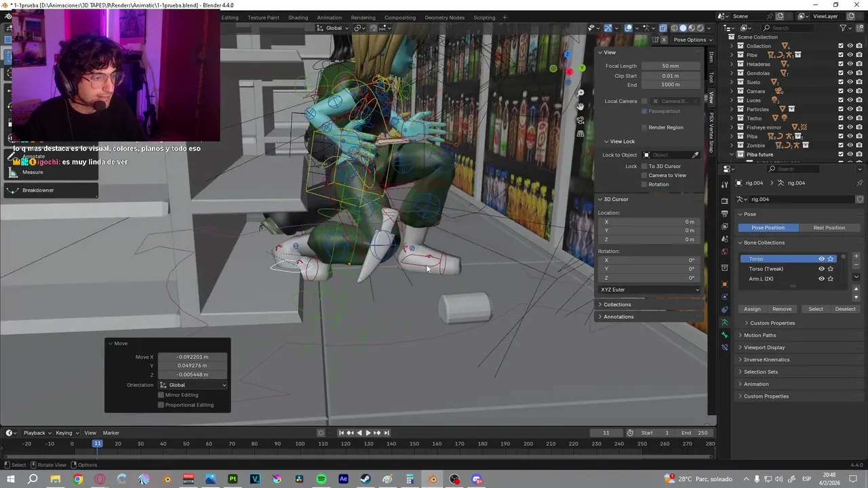Open the Scripting workspace tab

click(484, 18)
